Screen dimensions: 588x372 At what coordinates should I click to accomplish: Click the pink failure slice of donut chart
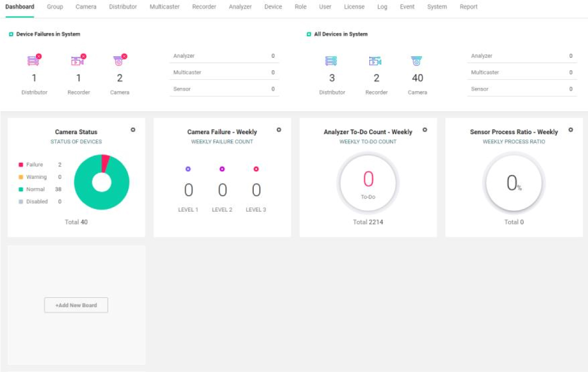(x=105, y=163)
